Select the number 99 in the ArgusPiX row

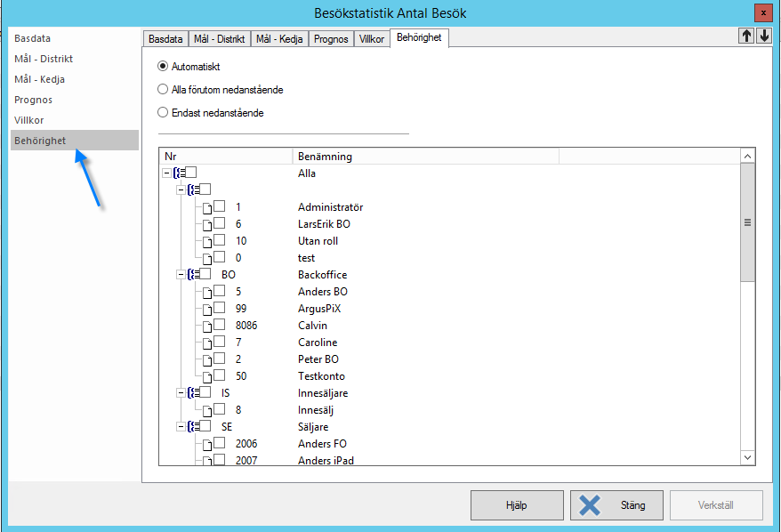click(x=241, y=309)
